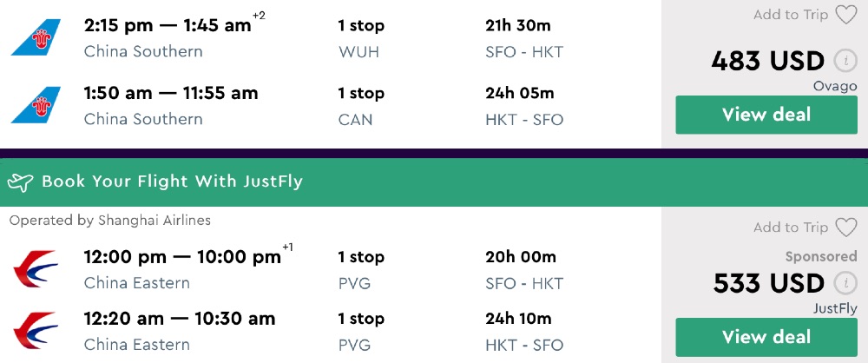Click the China Eastern logo on the 12:00 pm flight
This screenshot has height=363, width=868.
(x=36, y=268)
